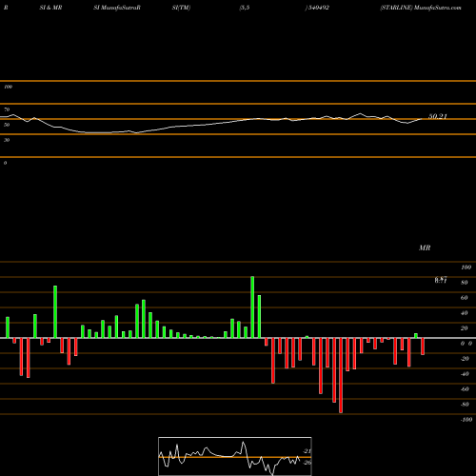Click the (STARLINE) MunafaSutra.com header text
This screenshot has height=476, width=476.
(x=421, y=8)
